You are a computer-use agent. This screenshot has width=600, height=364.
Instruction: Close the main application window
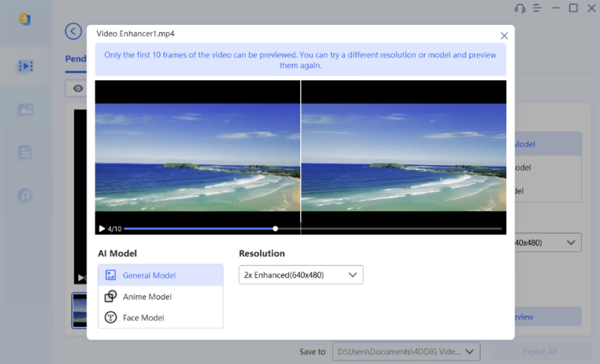click(x=591, y=8)
